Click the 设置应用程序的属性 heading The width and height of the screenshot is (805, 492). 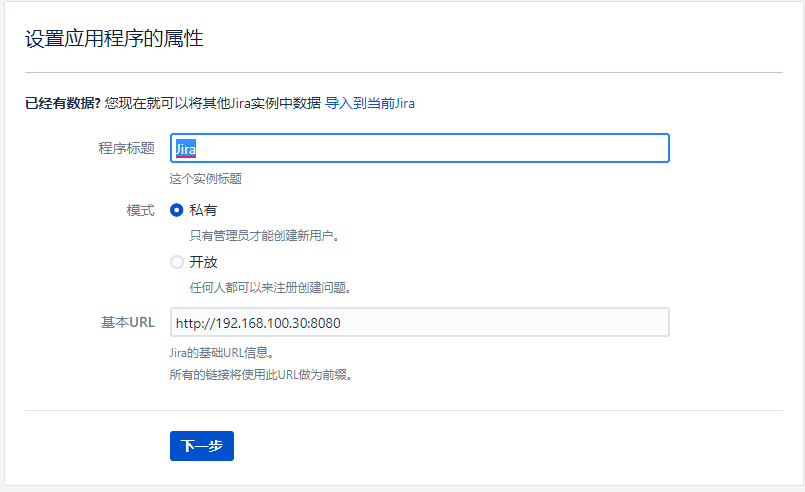click(x=114, y=39)
